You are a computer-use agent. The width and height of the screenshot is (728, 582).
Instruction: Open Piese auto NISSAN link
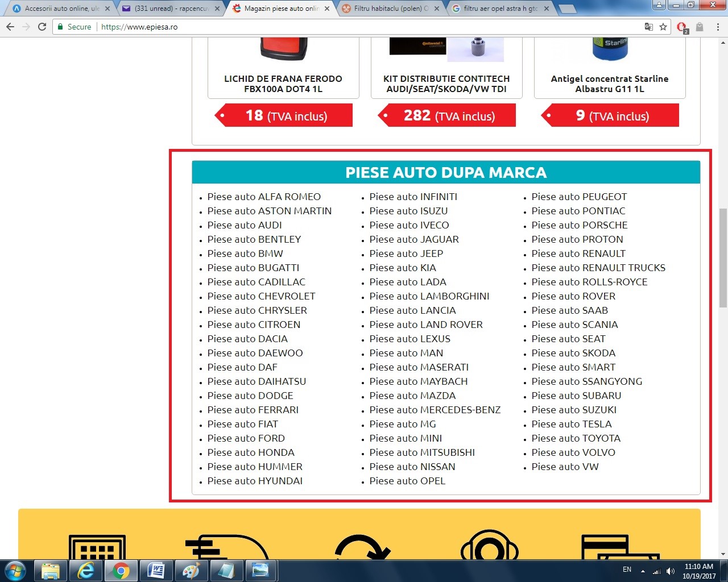click(x=412, y=467)
